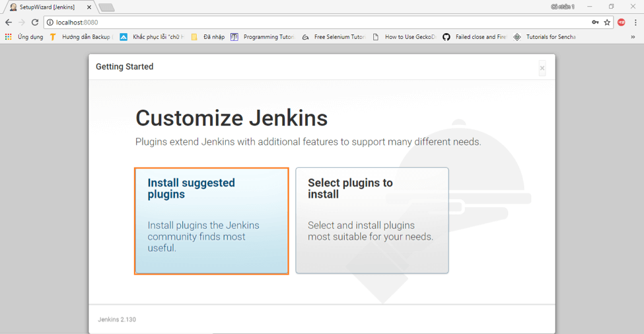Click the Customize Jenkins heading
Viewport: 644px width, 334px height.
coord(232,118)
